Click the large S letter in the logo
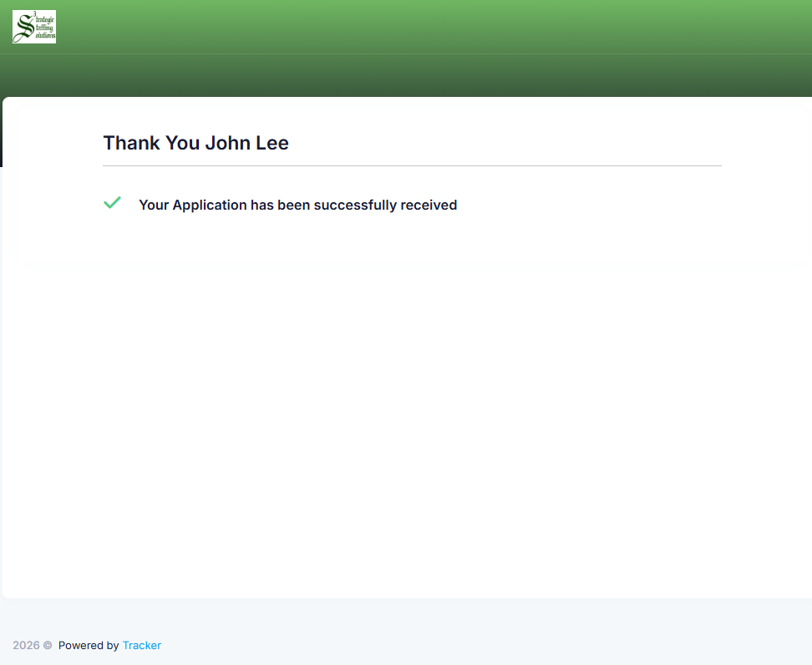812x665 pixels. [23, 27]
